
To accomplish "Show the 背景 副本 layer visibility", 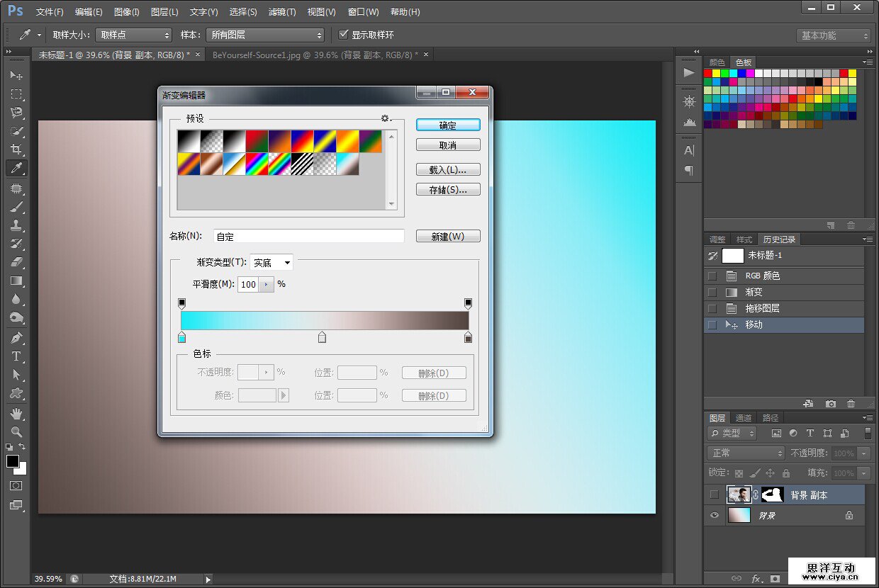I will (714, 494).
